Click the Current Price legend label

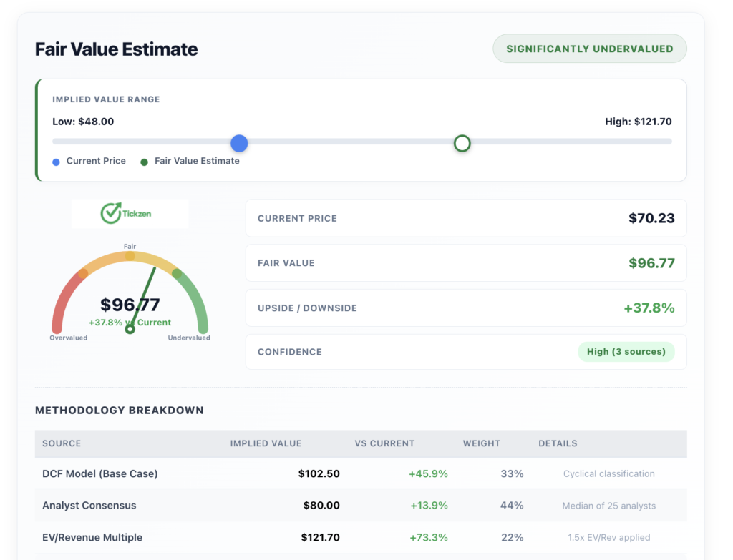(x=96, y=161)
